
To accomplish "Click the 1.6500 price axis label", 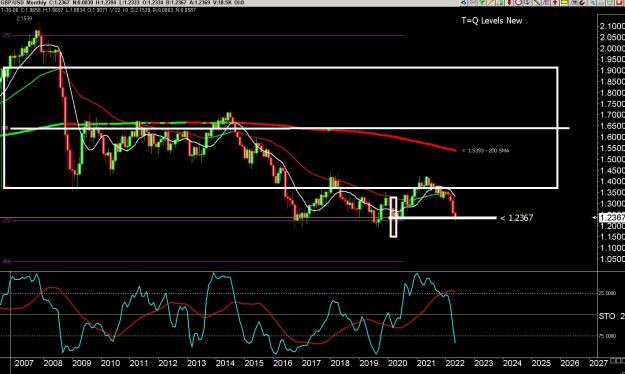I will coord(612,126).
